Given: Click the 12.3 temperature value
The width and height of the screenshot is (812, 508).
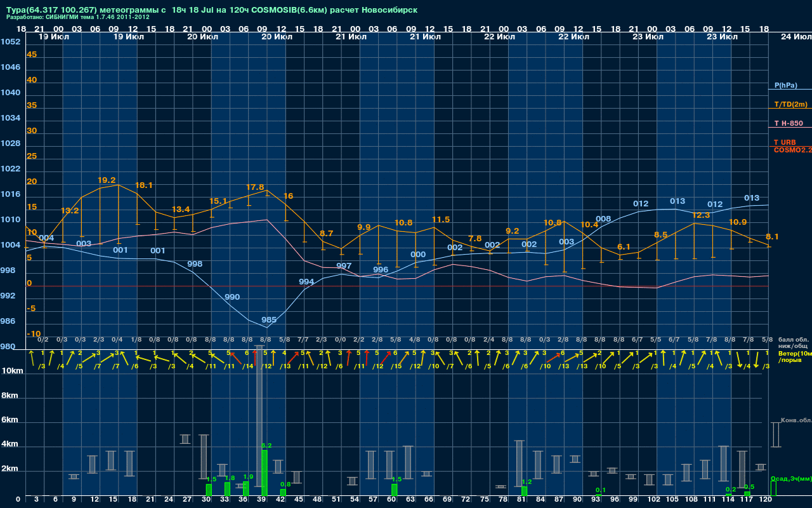Looking at the screenshot, I should point(700,216).
